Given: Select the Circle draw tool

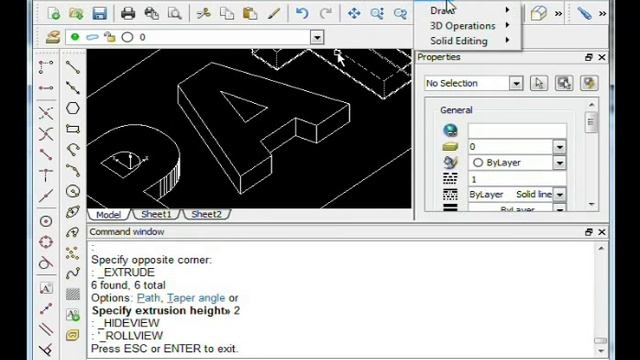Looking at the screenshot, I should (73, 191).
